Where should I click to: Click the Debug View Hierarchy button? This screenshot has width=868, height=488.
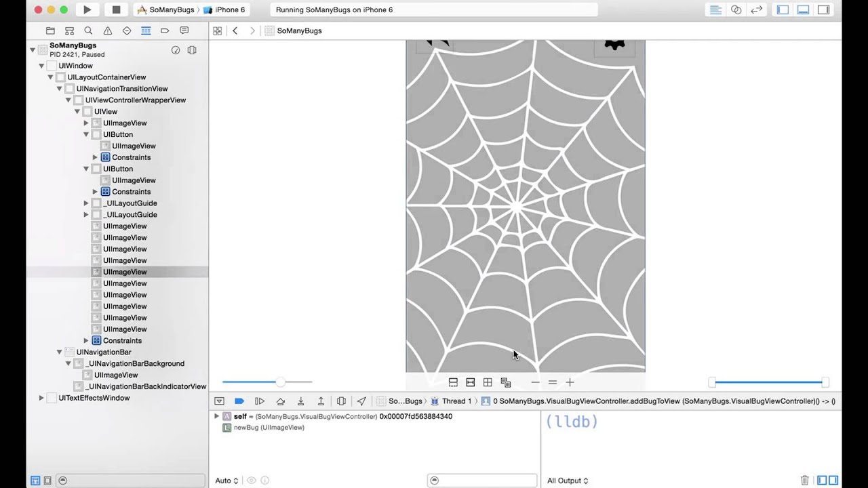pyautogui.click(x=341, y=401)
